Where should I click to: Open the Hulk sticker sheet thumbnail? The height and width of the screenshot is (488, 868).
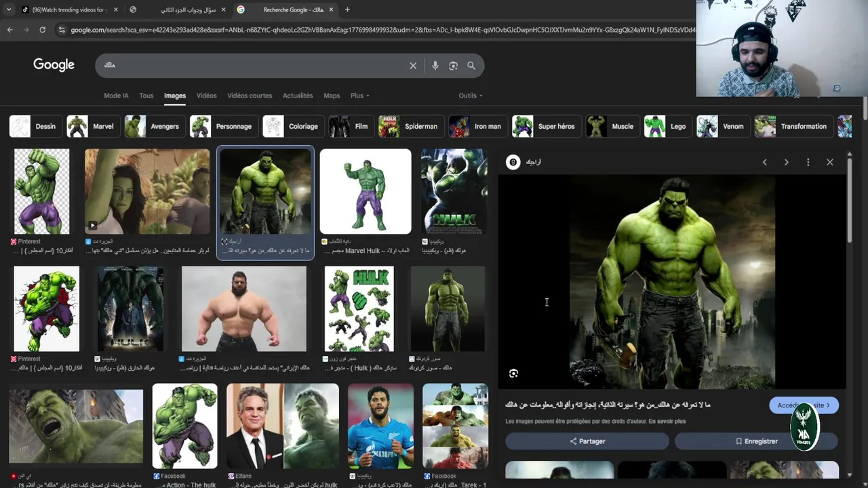click(359, 309)
